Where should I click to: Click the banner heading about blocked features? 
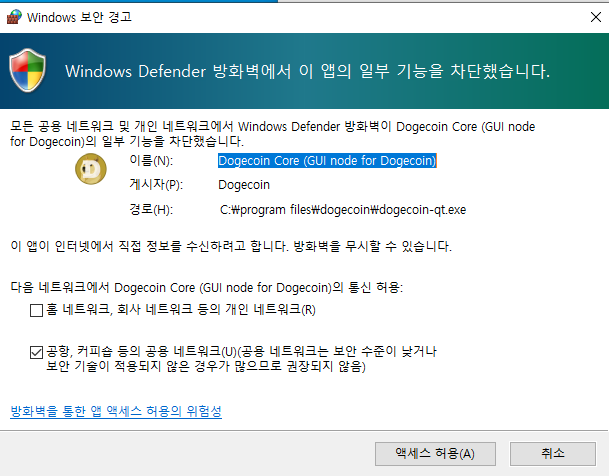click(x=307, y=71)
